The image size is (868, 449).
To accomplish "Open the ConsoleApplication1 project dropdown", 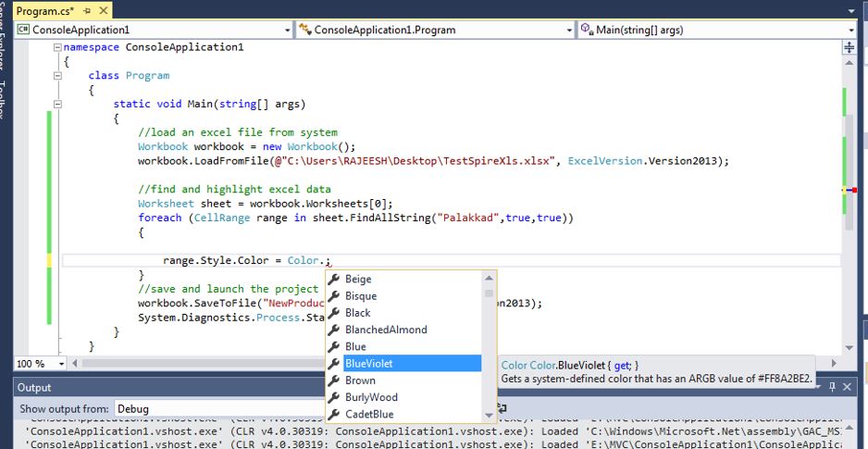I will 288,31.
